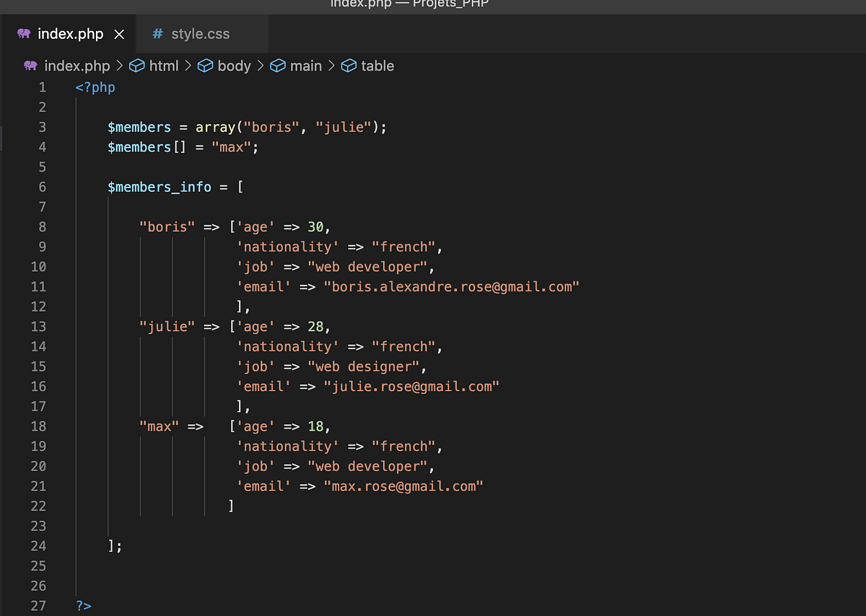Switch to the style.css tab

(201, 33)
